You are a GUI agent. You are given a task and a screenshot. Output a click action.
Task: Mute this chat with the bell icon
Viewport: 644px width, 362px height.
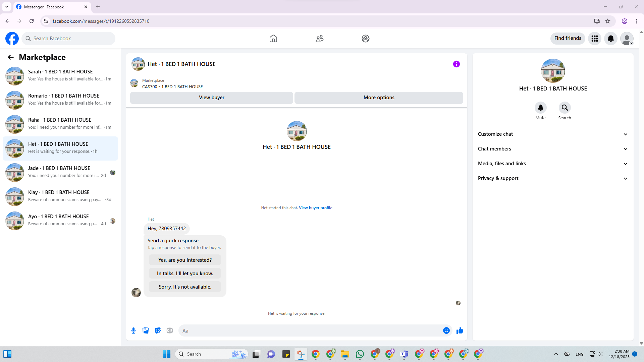point(540,108)
